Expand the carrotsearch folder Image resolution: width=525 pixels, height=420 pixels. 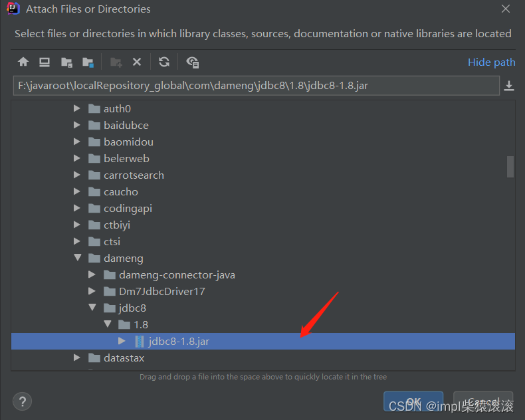click(x=76, y=175)
